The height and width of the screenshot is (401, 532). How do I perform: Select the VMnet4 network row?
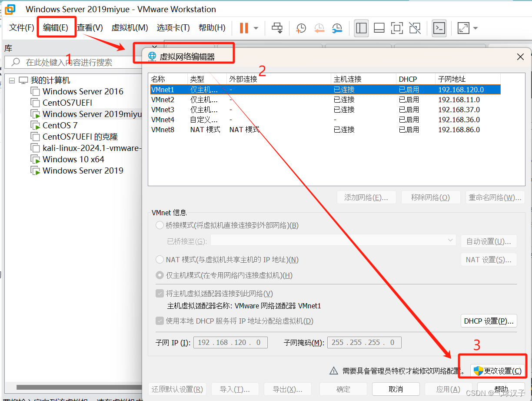(325, 120)
